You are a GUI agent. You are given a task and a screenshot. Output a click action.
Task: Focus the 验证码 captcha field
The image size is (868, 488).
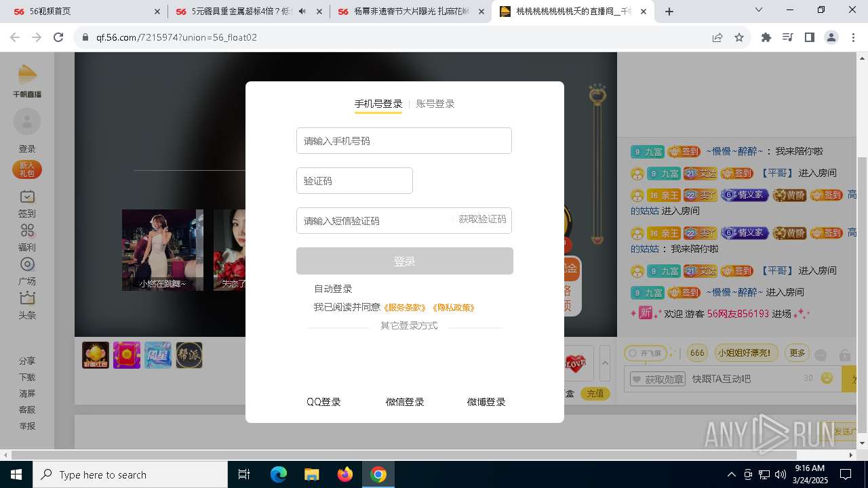click(x=355, y=181)
